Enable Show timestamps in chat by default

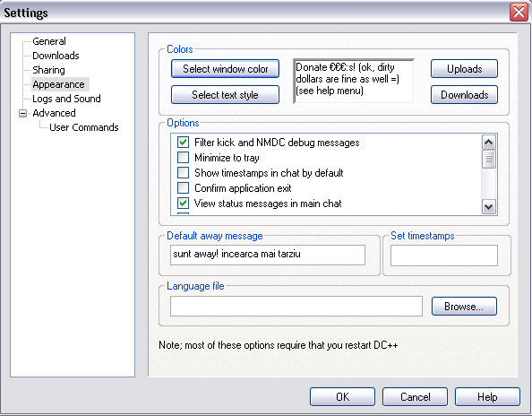[184, 172]
